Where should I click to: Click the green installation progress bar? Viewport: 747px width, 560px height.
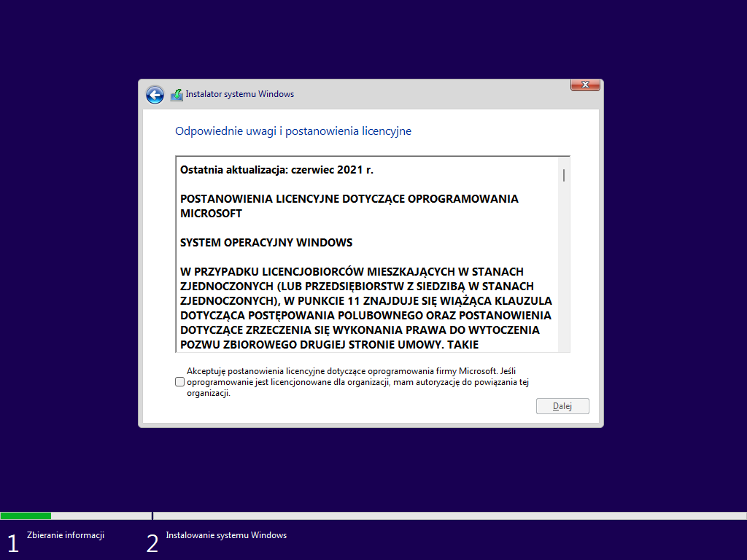(x=26, y=516)
